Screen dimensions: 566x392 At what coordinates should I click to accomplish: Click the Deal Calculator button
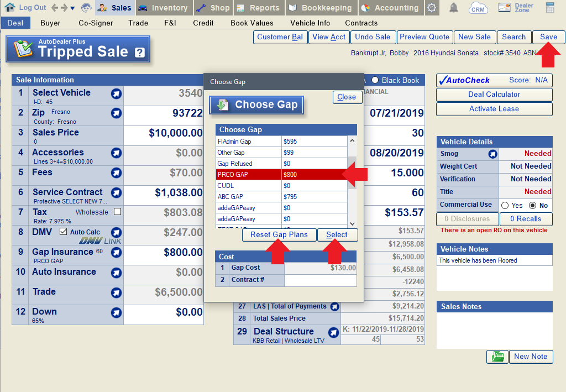tap(494, 95)
